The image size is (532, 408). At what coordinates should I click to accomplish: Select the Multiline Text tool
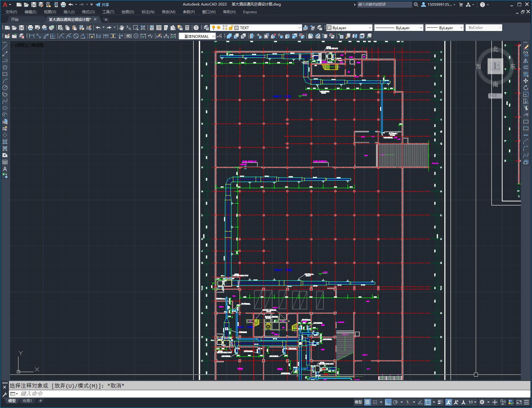pos(5,169)
